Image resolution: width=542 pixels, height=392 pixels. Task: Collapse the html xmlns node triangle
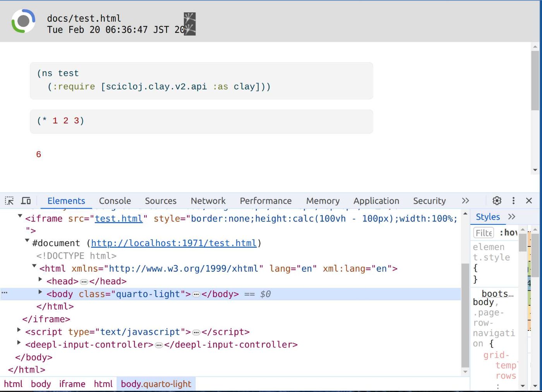click(34, 266)
